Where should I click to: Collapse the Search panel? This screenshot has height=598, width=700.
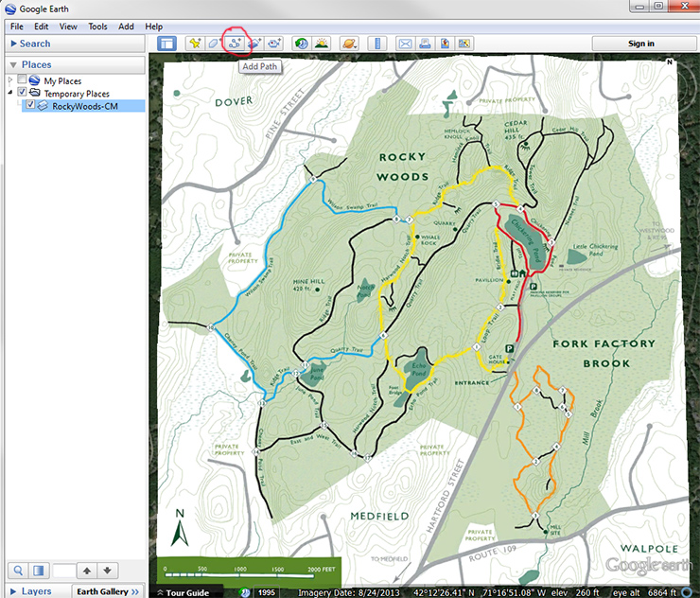click(12, 44)
